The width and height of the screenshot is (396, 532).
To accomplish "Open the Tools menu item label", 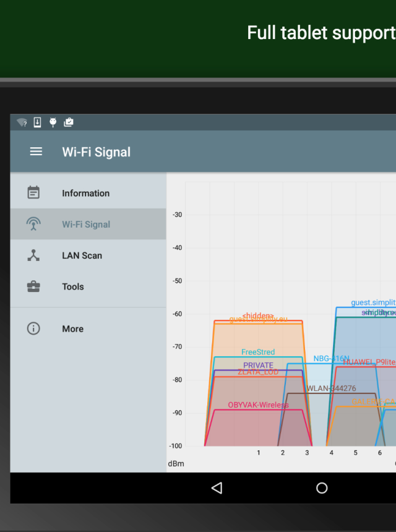I will (72, 286).
